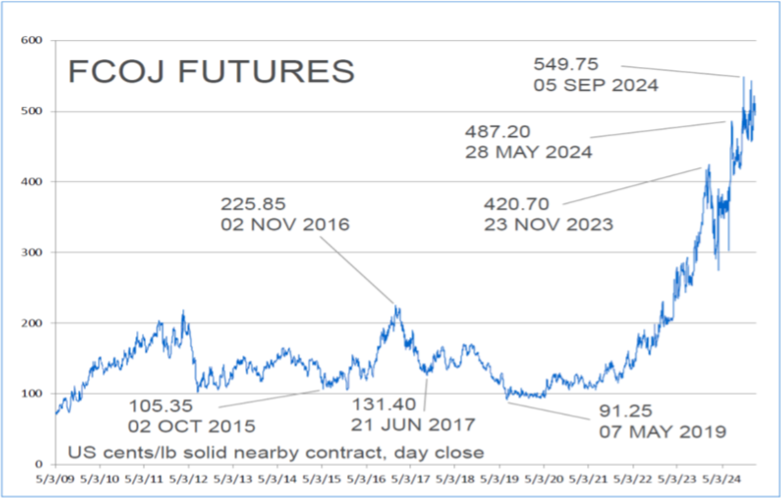Click the US cents/lb nearby contract caption

[275, 453]
